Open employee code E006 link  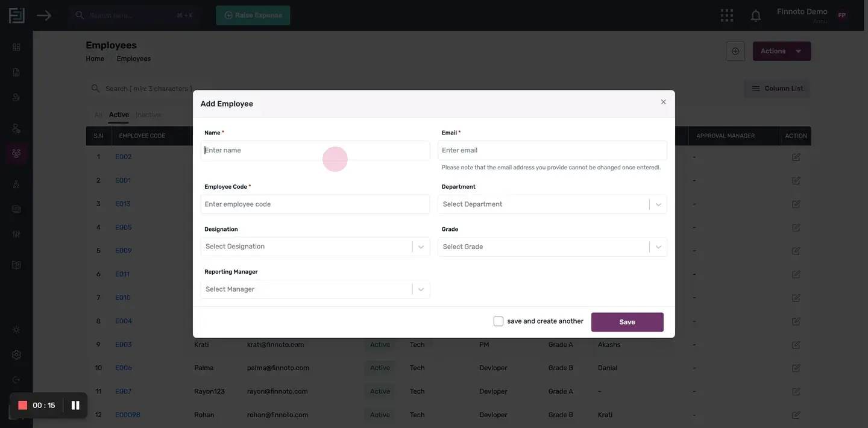click(x=124, y=368)
